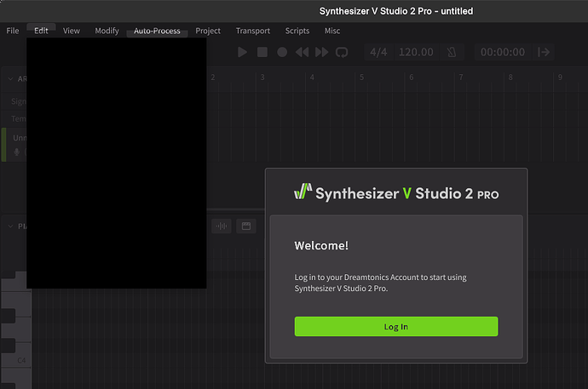588x389 pixels.
Task: Open the Scripts menu
Action: point(297,31)
